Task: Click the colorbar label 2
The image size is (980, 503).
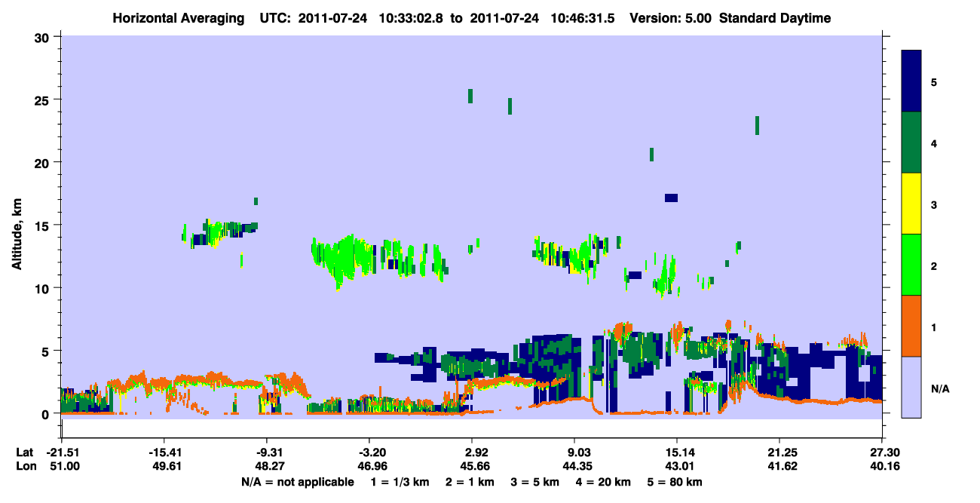Action: [935, 265]
